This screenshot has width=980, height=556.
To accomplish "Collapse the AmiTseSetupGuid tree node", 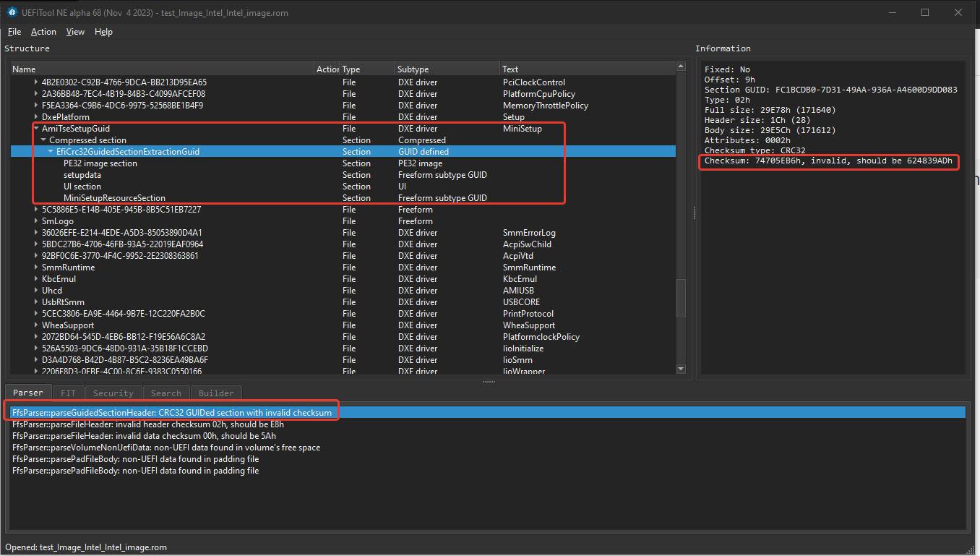I will (x=37, y=129).
